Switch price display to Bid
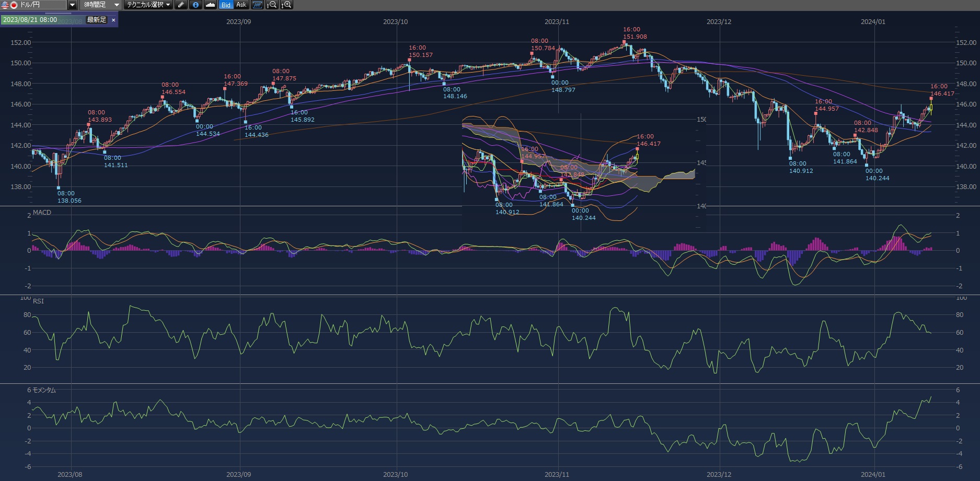Image resolution: width=980 pixels, height=481 pixels. click(x=226, y=5)
